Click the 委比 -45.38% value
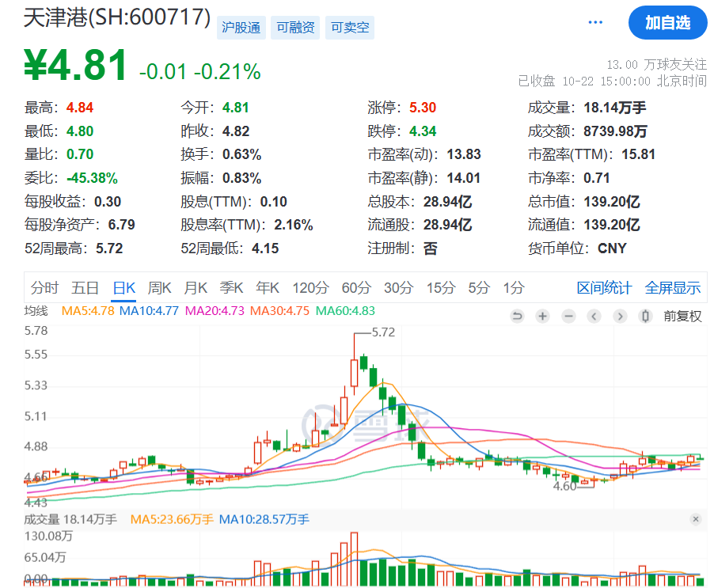714x588 pixels. click(92, 178)
